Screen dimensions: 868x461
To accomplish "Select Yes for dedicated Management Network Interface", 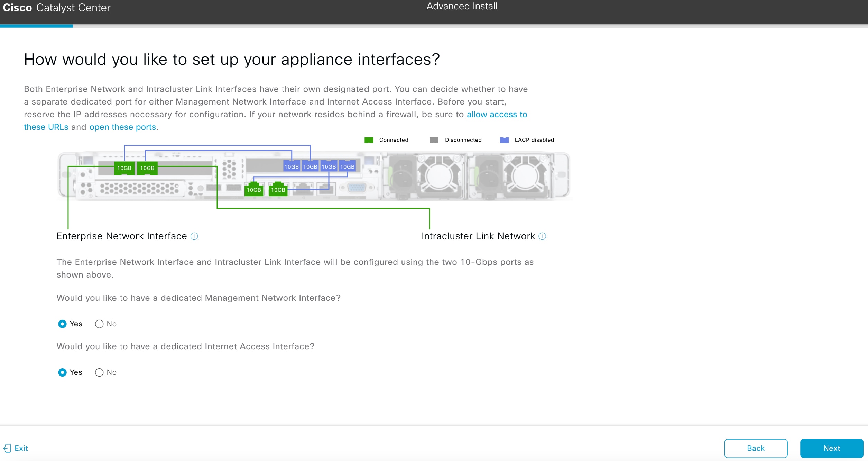I will [x=63, y=324].
